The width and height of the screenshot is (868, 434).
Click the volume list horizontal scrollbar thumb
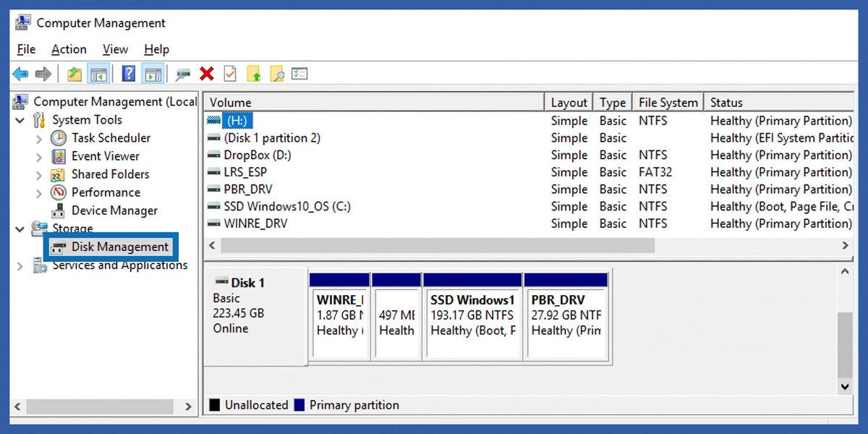438,246
